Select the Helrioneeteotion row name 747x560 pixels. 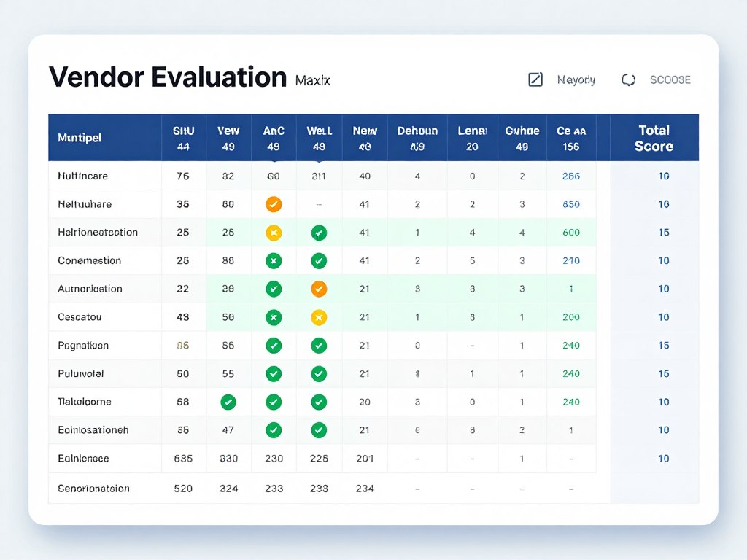click(x=98, y=233)
